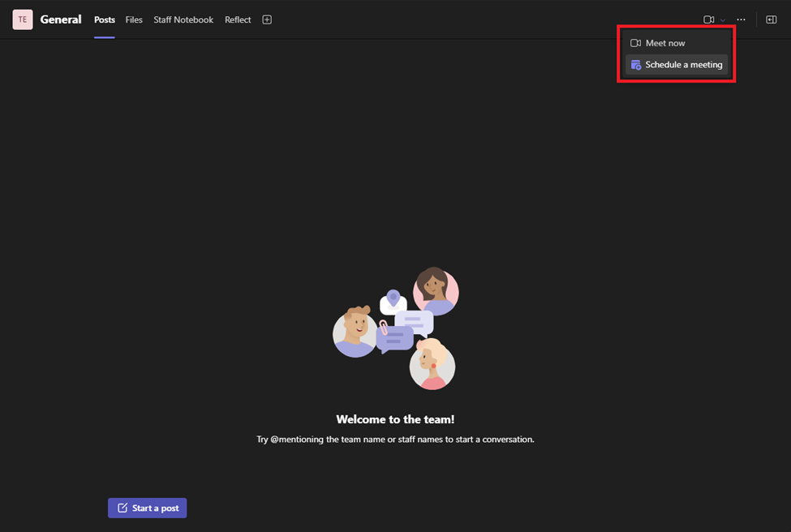Select Schedule a meeting option

click(x=677, y=65)
